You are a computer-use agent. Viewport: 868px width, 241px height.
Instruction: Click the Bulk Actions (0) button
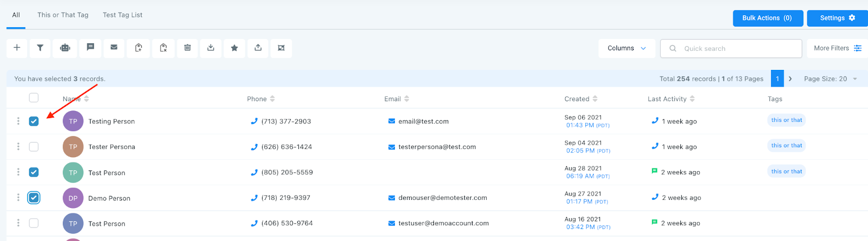[x=767, y=18]
